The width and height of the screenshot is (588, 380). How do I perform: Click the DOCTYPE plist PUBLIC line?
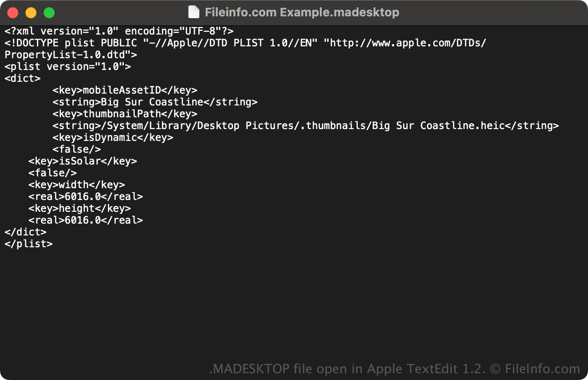click(245, 43)
